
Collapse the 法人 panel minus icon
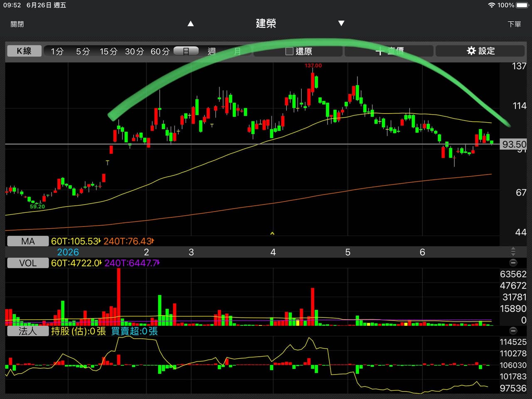513,331
